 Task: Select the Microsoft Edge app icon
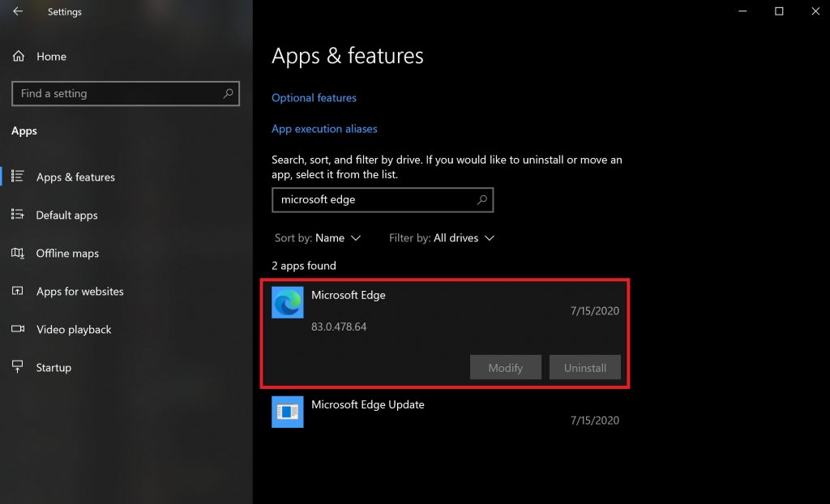288,302
